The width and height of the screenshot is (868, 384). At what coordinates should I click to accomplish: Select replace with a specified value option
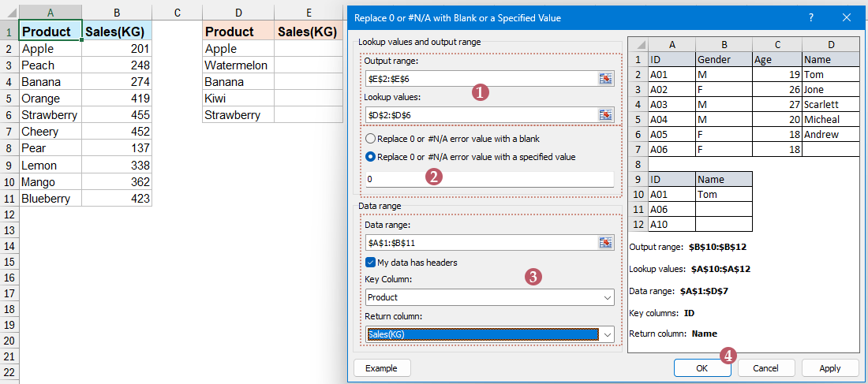(372, 157)
